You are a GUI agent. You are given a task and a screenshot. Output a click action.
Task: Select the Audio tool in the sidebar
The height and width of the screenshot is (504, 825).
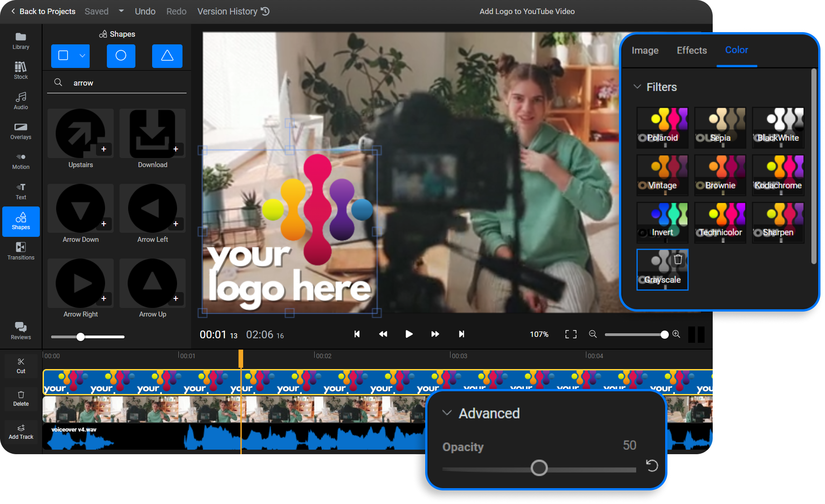(x=21, y=101)
